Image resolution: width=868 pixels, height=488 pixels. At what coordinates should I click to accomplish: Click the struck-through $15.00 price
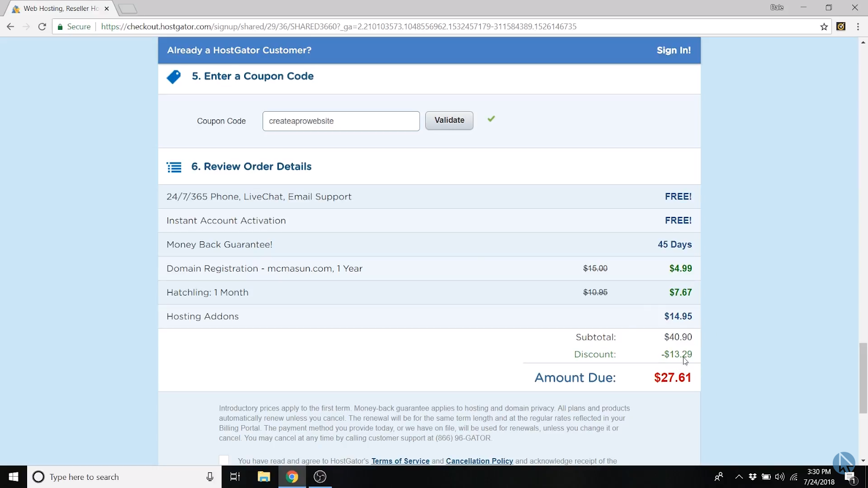pyautogui.click(x=595, y=268)
